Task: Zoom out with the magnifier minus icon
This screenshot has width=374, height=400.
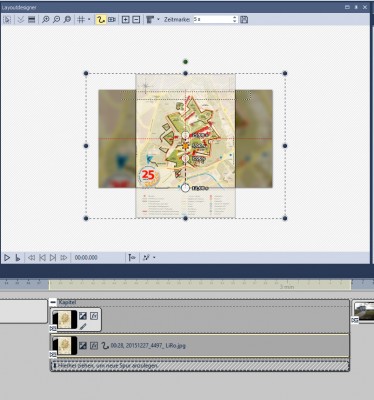Action: [56, 20]
